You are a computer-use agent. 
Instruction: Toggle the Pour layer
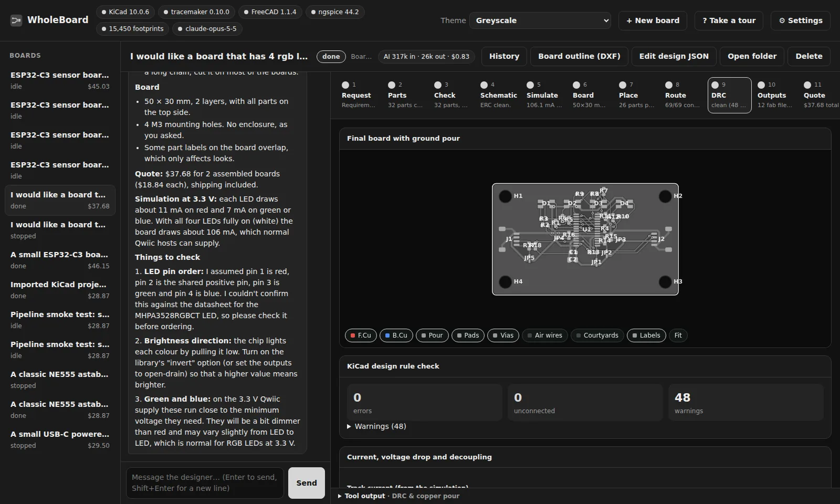point(432,335)
